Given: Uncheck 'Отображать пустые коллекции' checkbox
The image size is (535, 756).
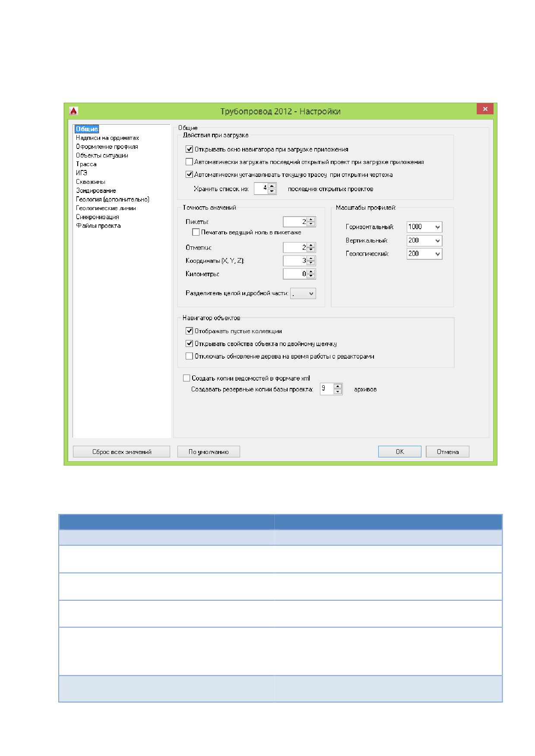Looking at the screenshot, I should coord(189,331).
